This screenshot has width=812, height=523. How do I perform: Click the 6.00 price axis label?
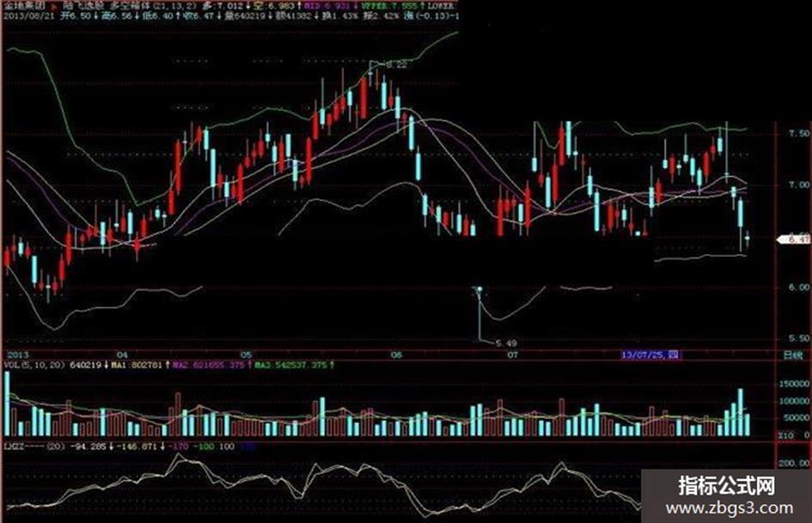pos(798,288)
